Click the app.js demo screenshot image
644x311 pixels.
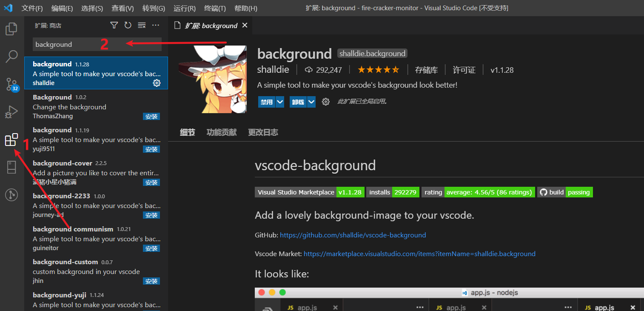449,300
